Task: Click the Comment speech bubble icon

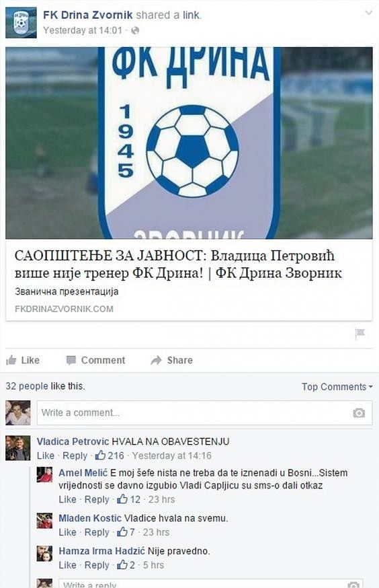Action: click(71, 360)
